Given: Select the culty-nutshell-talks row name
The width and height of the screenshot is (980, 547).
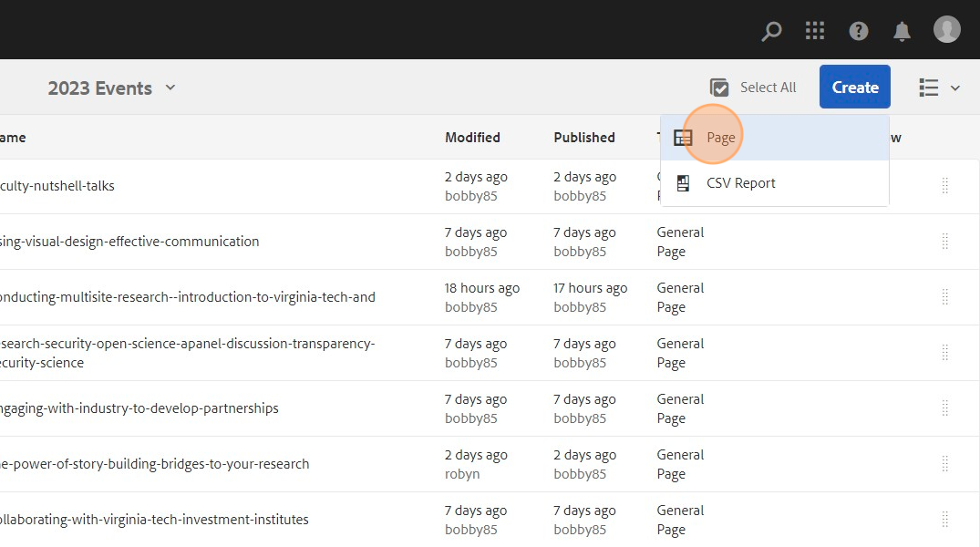Looking at the screenshot, I should [57, 186].
